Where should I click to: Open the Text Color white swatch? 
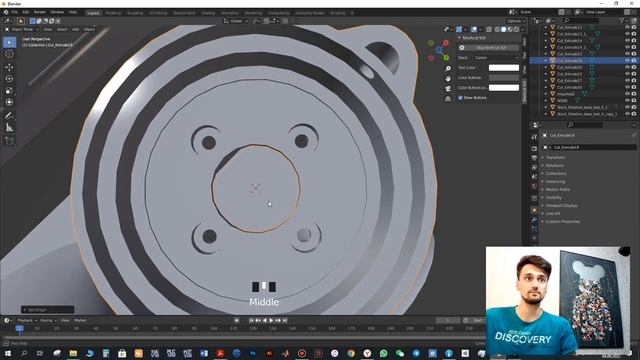point(504,68)
